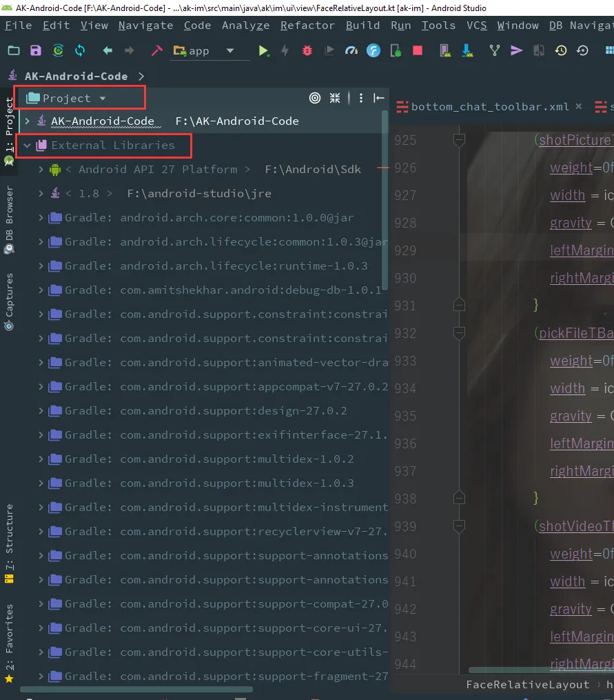The height and width of the screenshot is (700, 614).
Task: Click the Apply Changes lightning icon
Action: click(285, 50)
